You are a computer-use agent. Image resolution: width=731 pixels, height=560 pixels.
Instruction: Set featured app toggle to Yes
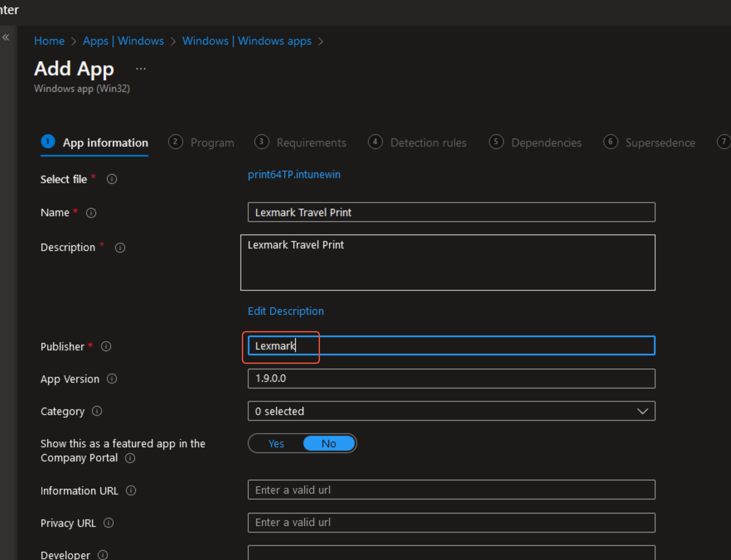tap(276, 443)
